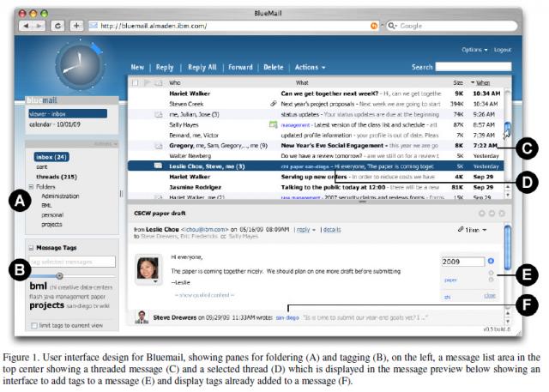Viewport: 549px width, 392px height.
Task: Open the details link in message header
Action: point(332,230)
